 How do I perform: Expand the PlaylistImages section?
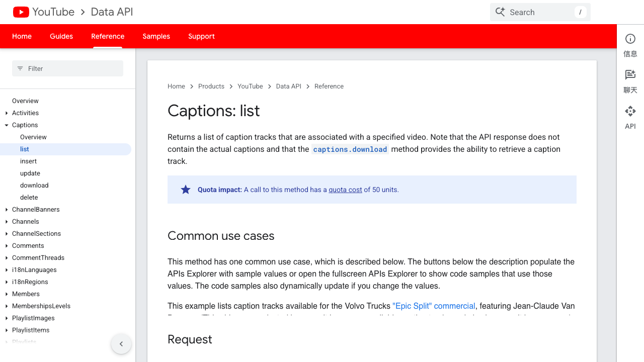pyautogui.click(x=7, y=318)
